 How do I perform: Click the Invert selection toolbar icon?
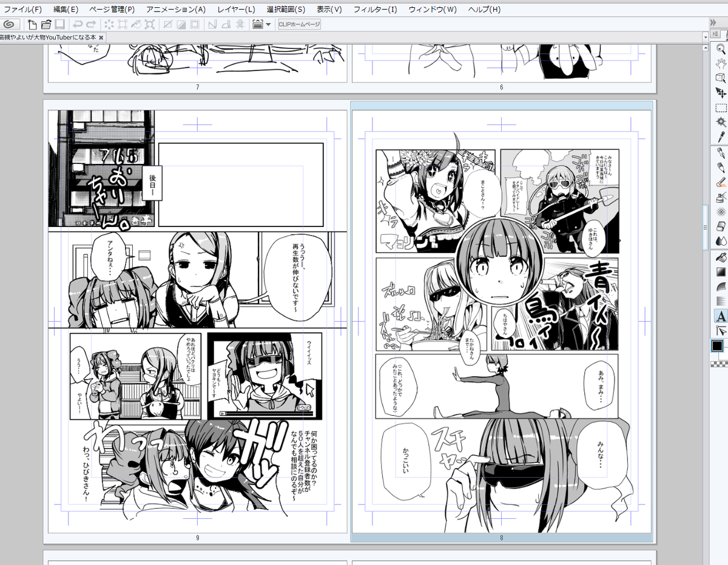coord(181,24)
